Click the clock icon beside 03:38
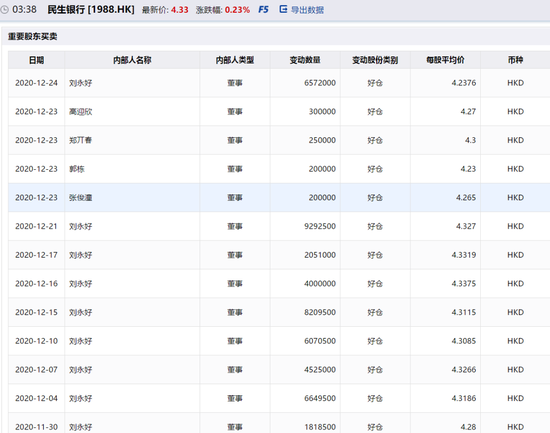 (4, 9)
